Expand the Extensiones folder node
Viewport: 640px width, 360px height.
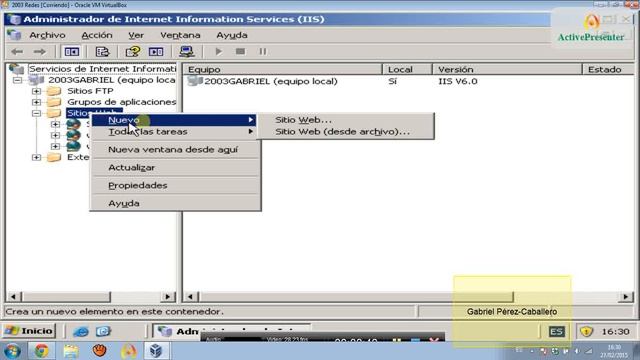pos(36,157)
